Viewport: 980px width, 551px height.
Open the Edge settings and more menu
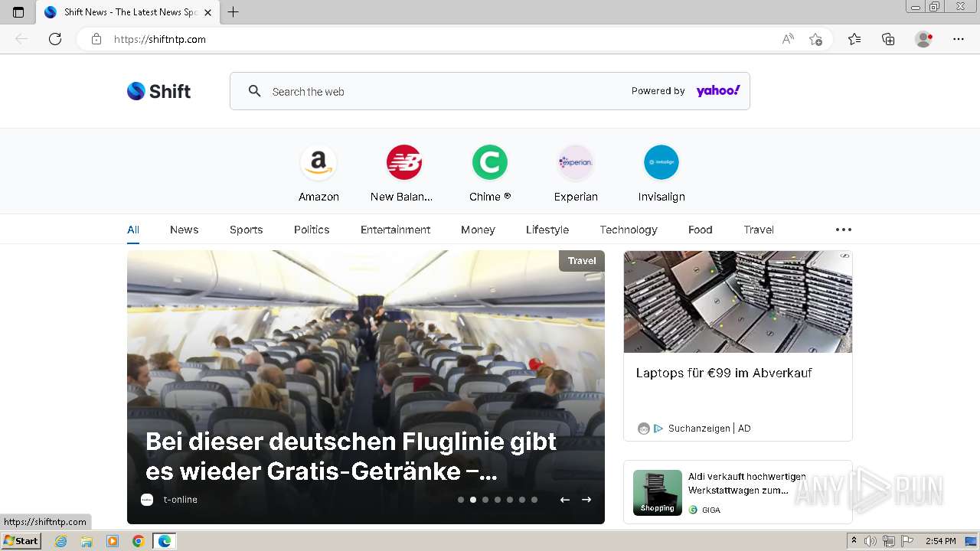pyautogui.click(x=959, y=39)
